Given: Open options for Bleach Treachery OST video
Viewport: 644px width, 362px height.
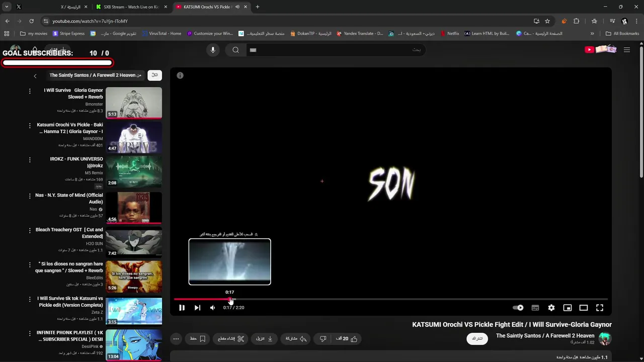Looking at the screenshot, I should 30,230.
